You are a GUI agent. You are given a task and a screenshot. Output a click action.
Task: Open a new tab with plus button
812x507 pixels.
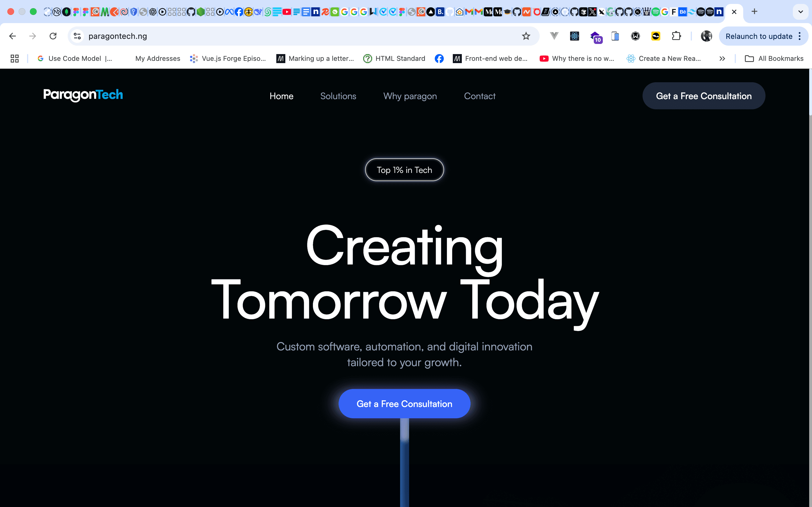(x=754, y=12)
